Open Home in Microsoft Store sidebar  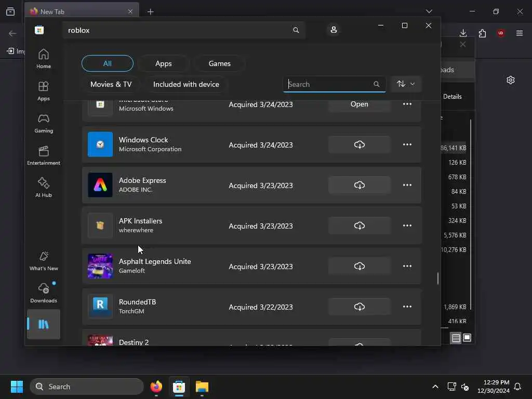(x=44, y=59)
